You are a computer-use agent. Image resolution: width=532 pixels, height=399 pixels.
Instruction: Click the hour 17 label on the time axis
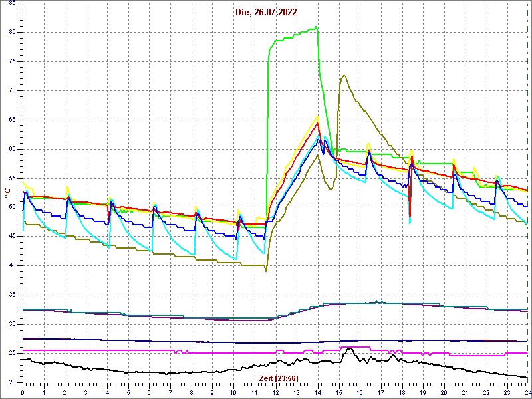coord(380,393)
